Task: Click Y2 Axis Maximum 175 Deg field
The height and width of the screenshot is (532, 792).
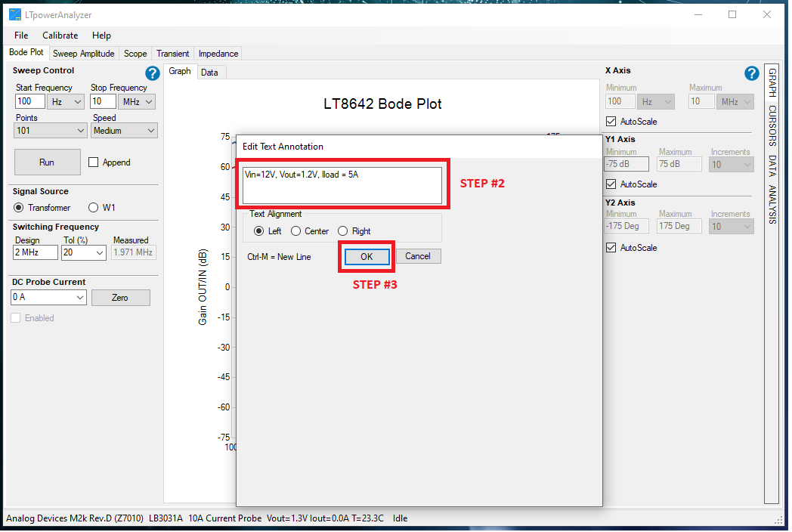Action: 679,227
